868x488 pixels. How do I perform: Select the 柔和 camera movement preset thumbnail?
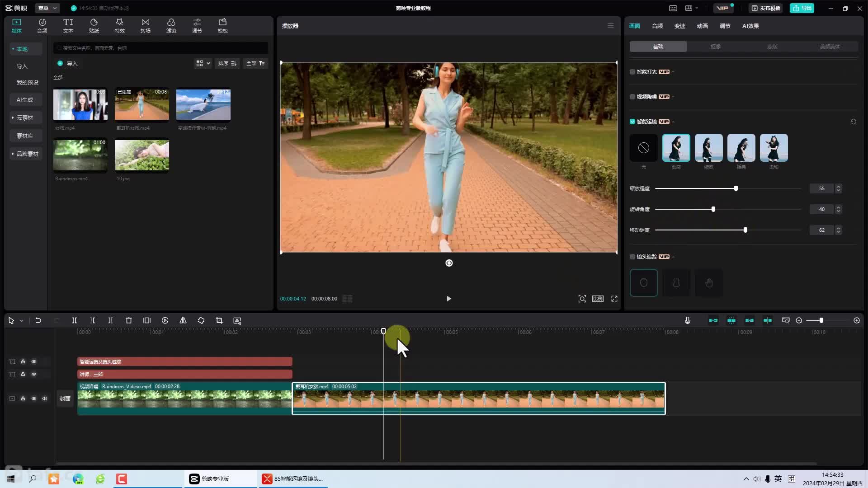click(774, 148)
